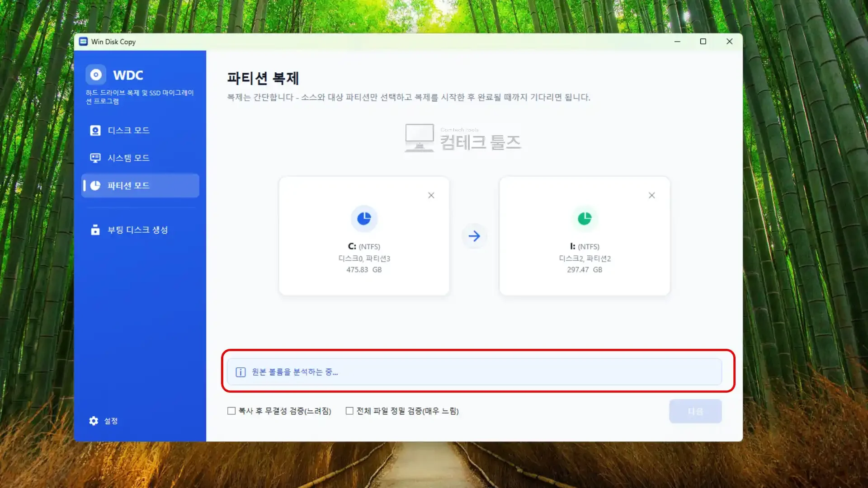Minimize the Win Disk Copy window

tap(677, 42)
